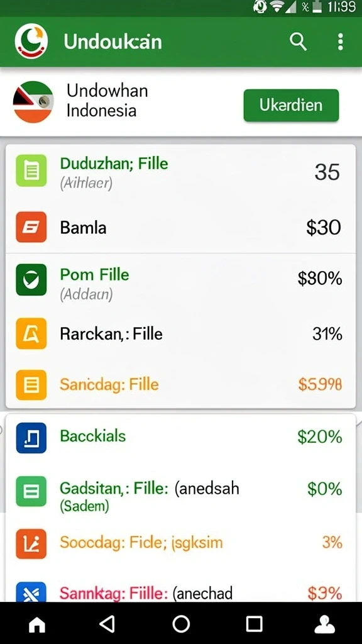
Task: Open search with the magnifier icon
Action: [x=298, y=42]
